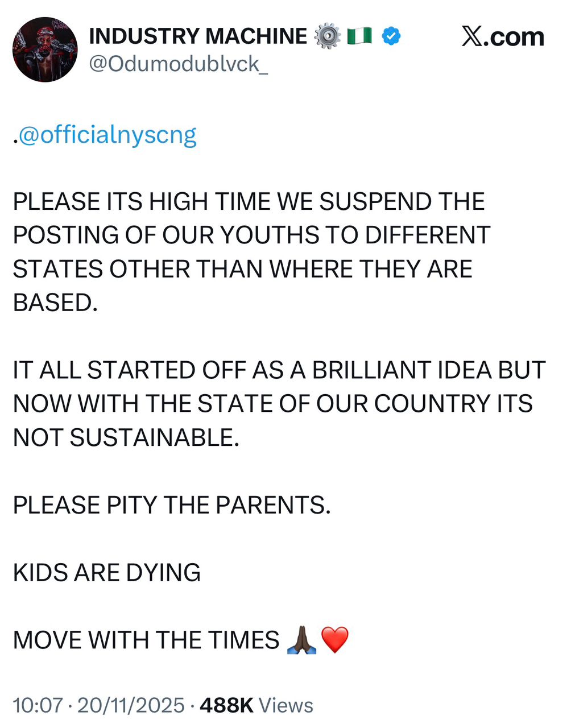This screenshot has width=571, height=728.
Task: Click the red heart emoji
Action: [334, 640]
